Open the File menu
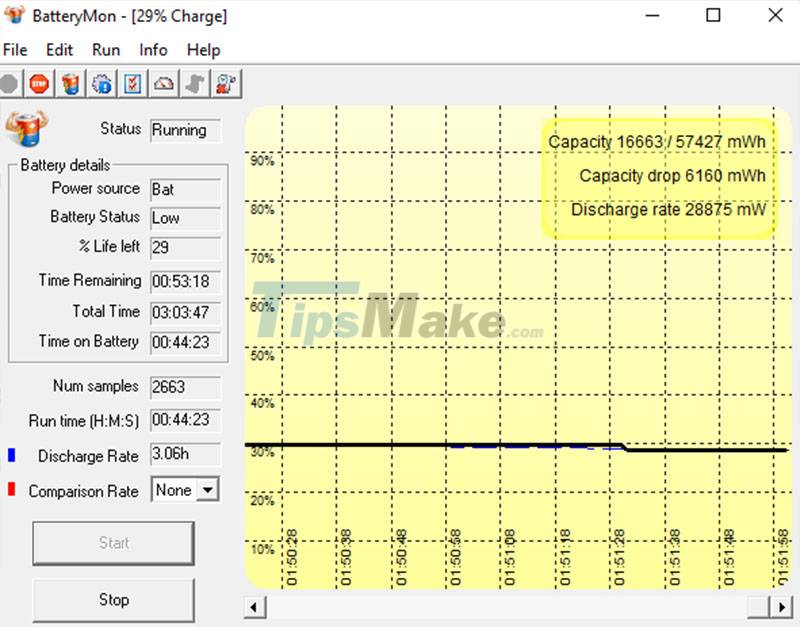This screenshot has width=800, height=627. [x=15, y=49]
